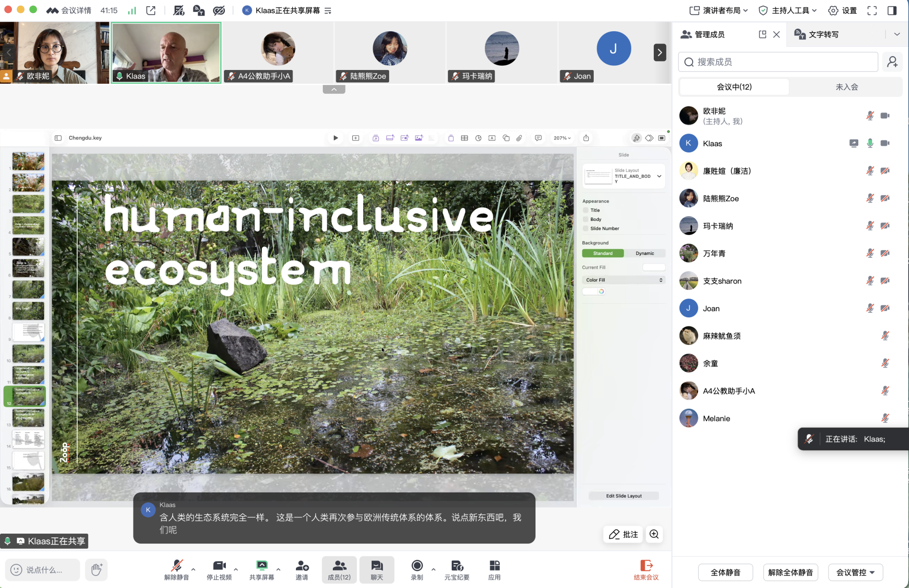Insert a shape using Keynote toolbar
909x588 pixels.
506,138
